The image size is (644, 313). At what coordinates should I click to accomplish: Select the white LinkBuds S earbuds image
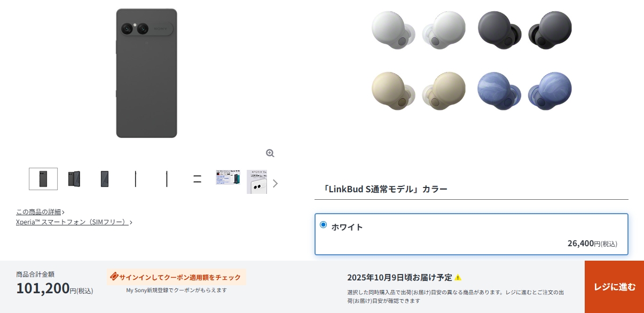click(418, 30)
